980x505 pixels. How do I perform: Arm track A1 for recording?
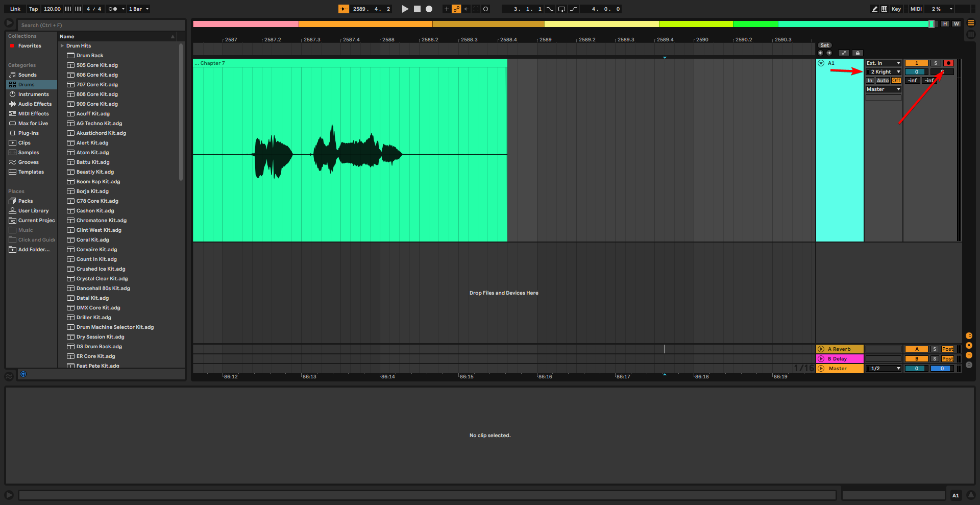948,63
